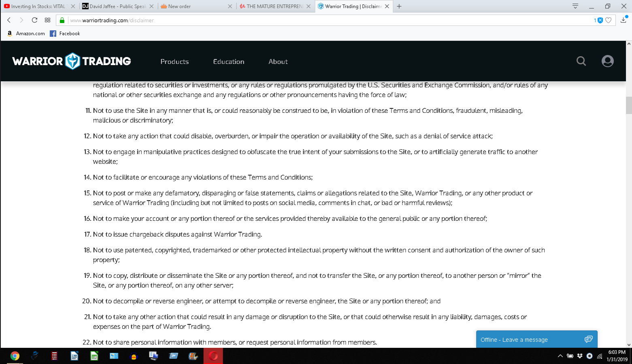Image resolution: width=632 pixels, height=364 pixels.
Task: Open the About menu
Action: pos(278,61)
